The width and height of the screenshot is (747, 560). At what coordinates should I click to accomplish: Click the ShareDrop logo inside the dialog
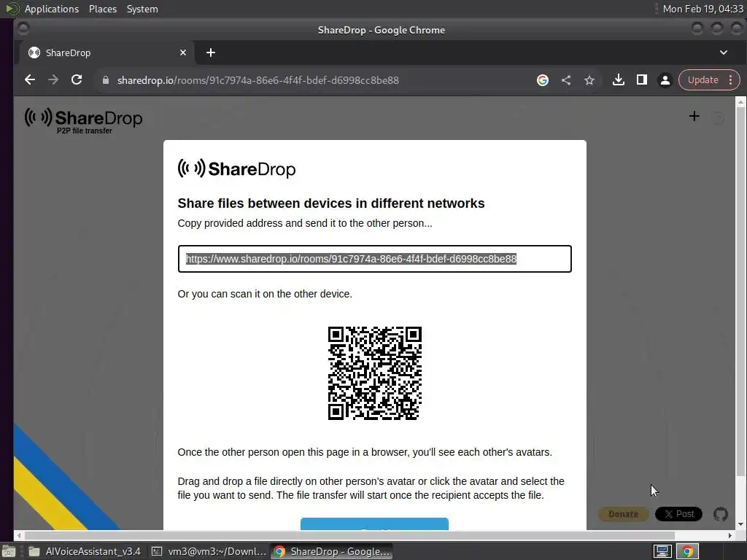[x=236, y=168]
